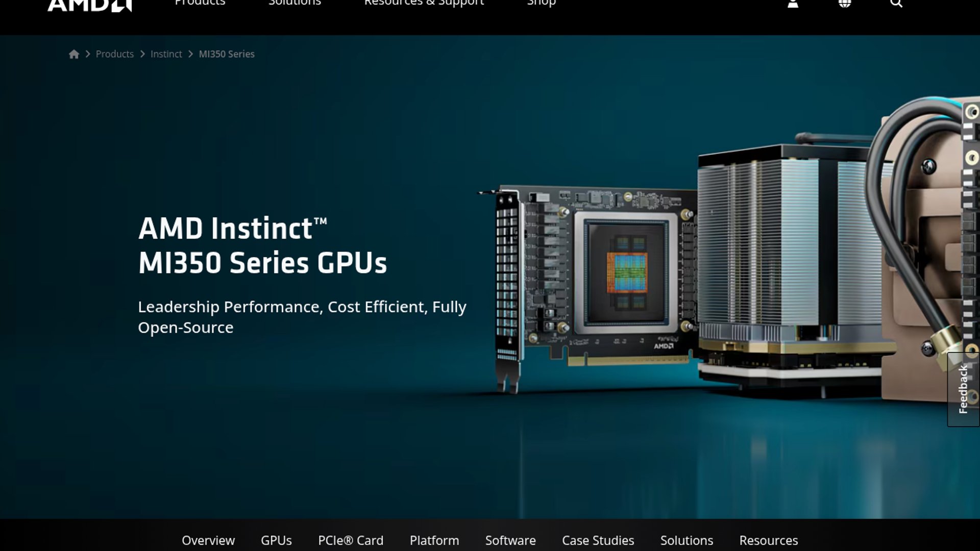
Task: Follow the Products breadcrumb link
Action: (x=115, y=54)
